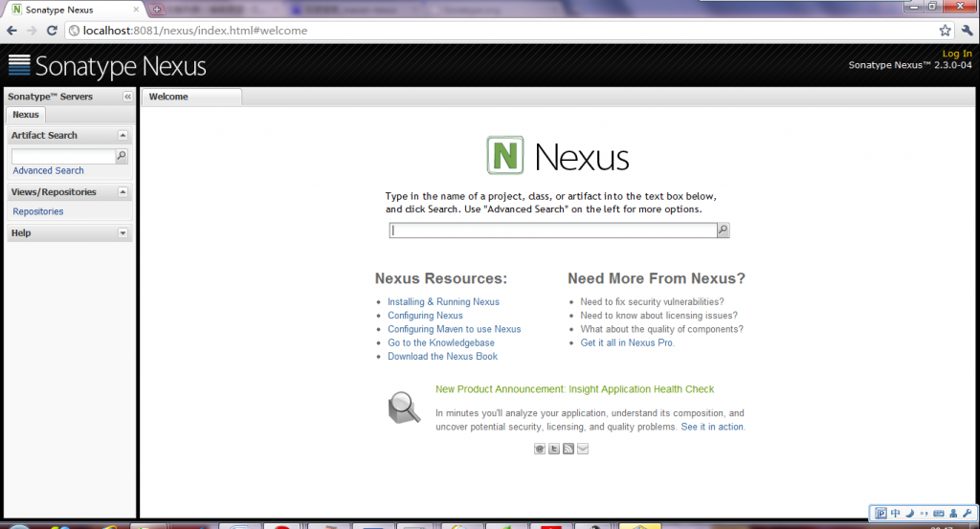Image resolution: width=980 pixels, height=529 pixels.
Task: Click the site info icon in address bar
Action: 74,30
